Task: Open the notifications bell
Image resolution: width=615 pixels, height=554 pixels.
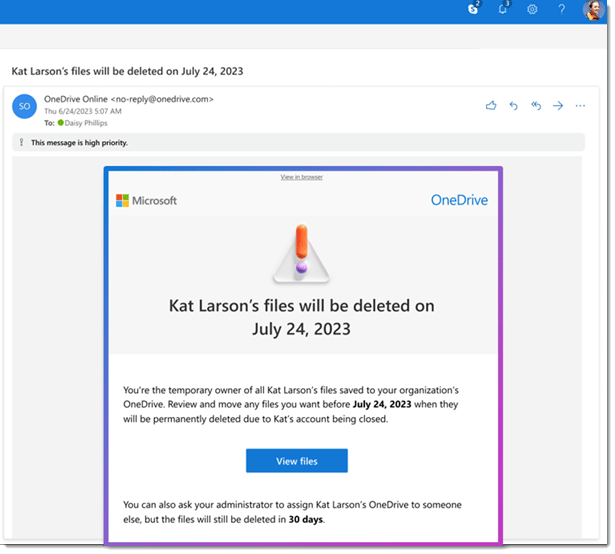Action: pyautogui.click(x=502, y=9)
